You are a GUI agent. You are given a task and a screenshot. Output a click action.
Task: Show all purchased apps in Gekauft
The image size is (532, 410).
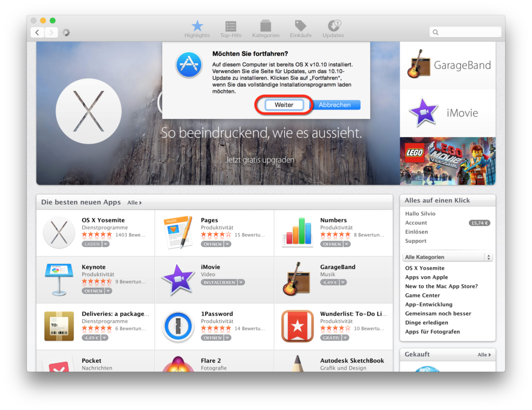[x=484, y=355]
